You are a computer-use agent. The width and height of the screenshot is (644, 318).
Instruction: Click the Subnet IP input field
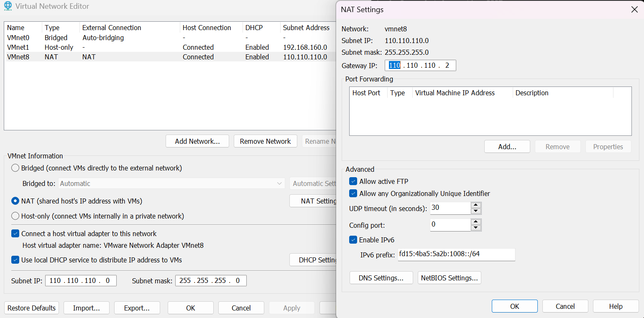tap(81, 281)
